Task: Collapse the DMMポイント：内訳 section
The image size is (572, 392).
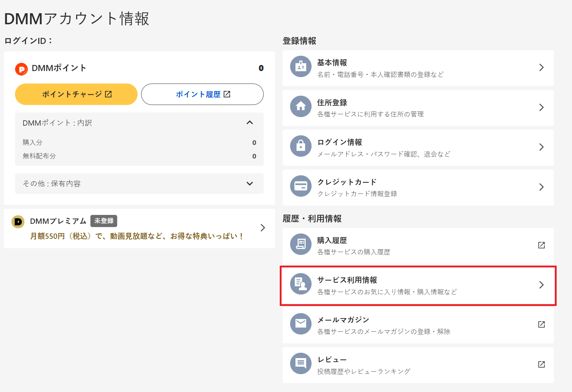Action: click(x=250, y=122)
